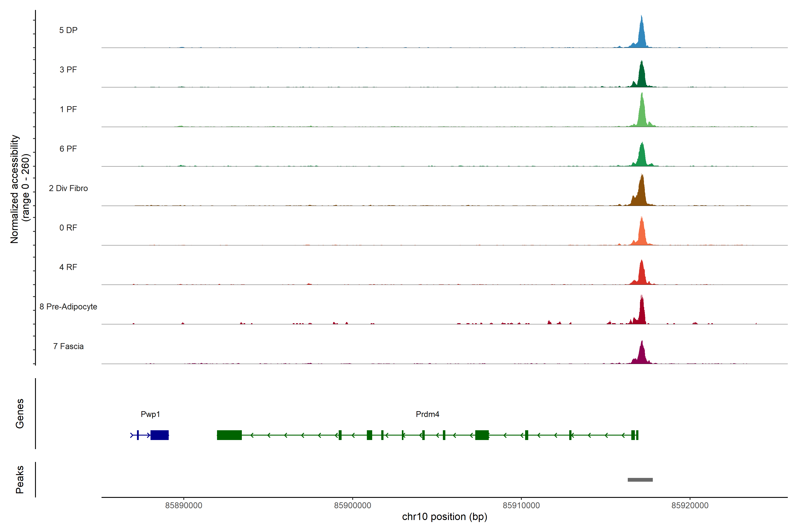Click the 4 RF track label
The height and width of the screenshot is (532, 798).
coord(68,267)
